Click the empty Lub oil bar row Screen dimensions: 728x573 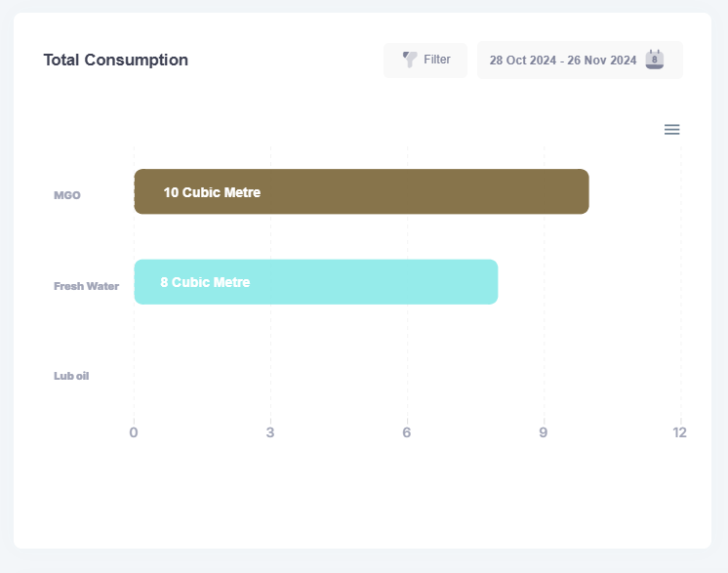pyautogui.click(x=390, y=375)
